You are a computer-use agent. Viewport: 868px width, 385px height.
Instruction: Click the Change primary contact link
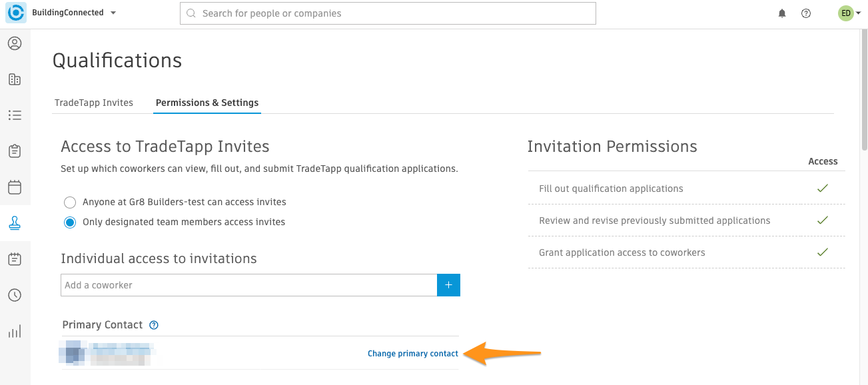click(413, 354)
